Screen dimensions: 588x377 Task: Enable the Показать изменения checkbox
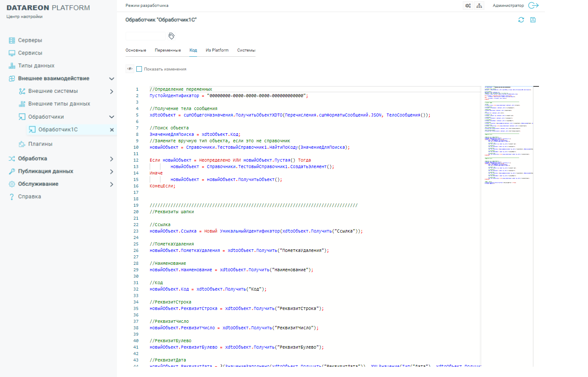(x=139, y=69)
